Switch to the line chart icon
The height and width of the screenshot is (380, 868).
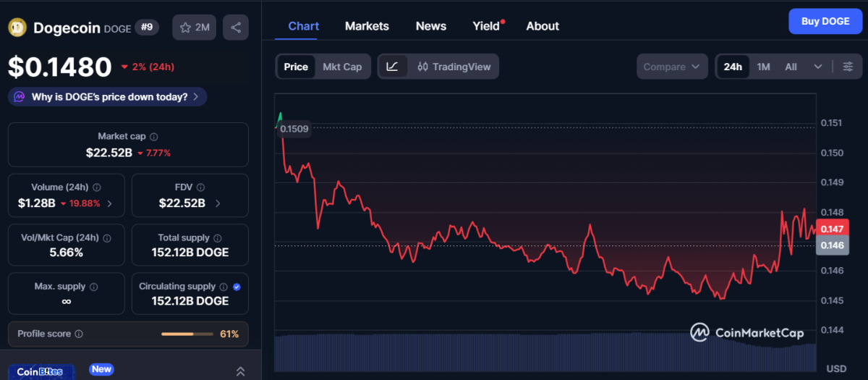[x=392, y=67]
